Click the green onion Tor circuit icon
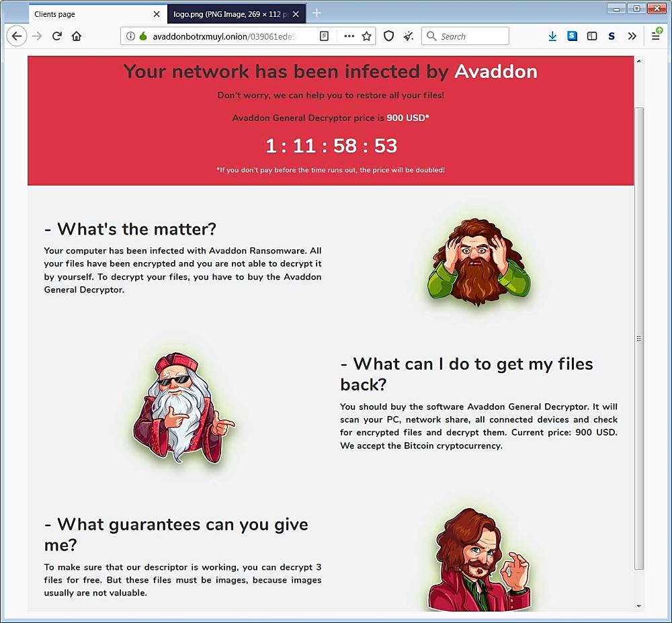 pos(143,36)
